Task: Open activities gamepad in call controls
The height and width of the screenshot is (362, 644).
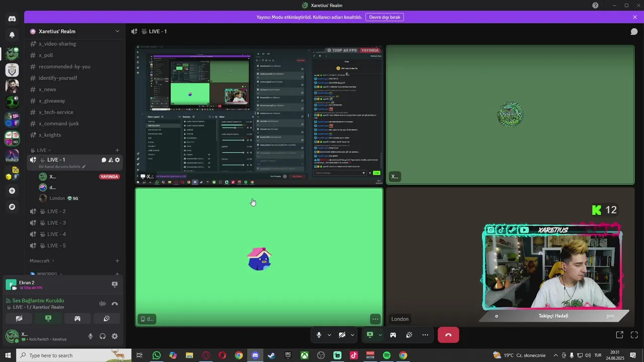Action: (393, 335)
